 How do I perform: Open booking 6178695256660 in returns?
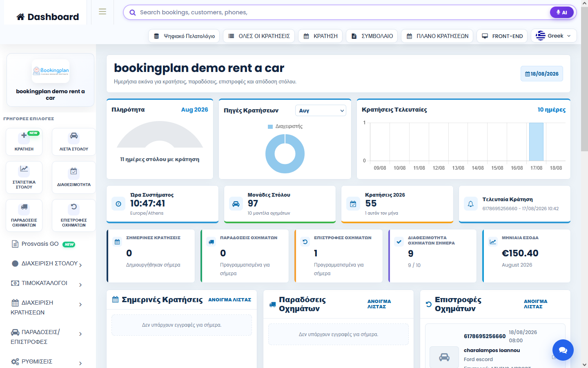pos(485,336)
